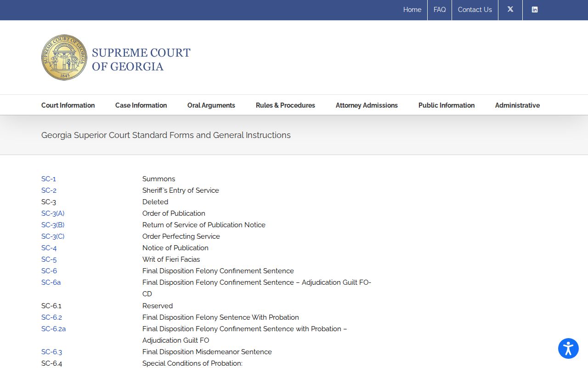The image size is (588, 368).
Task: Click the 'Reserved' entry text
Action: (x=158, y=306)
